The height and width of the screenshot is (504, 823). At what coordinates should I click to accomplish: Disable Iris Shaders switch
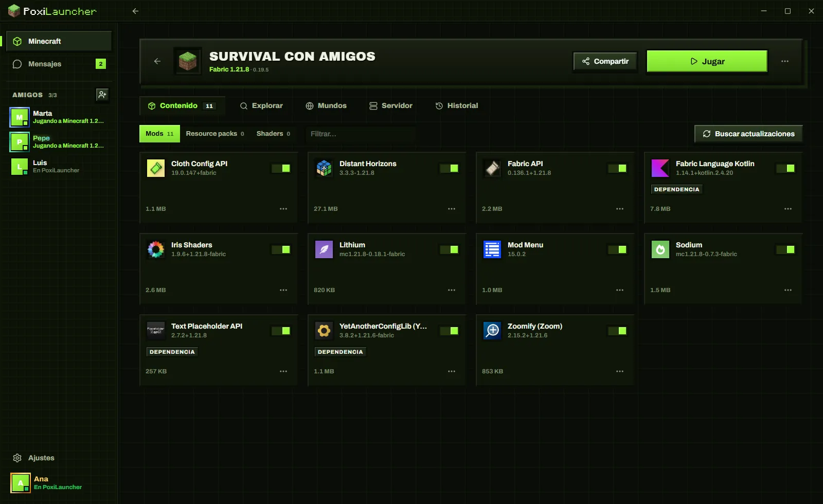[281, 249]
